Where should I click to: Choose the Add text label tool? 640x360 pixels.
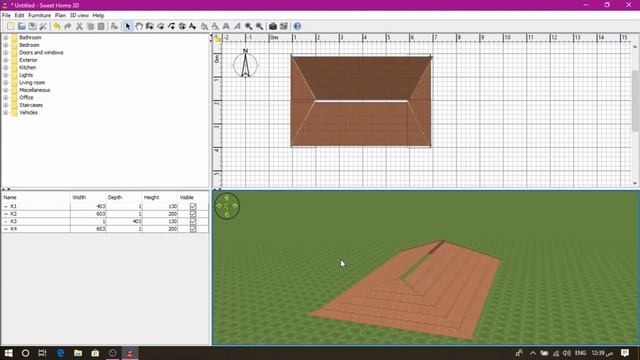(x=193, y=26)
